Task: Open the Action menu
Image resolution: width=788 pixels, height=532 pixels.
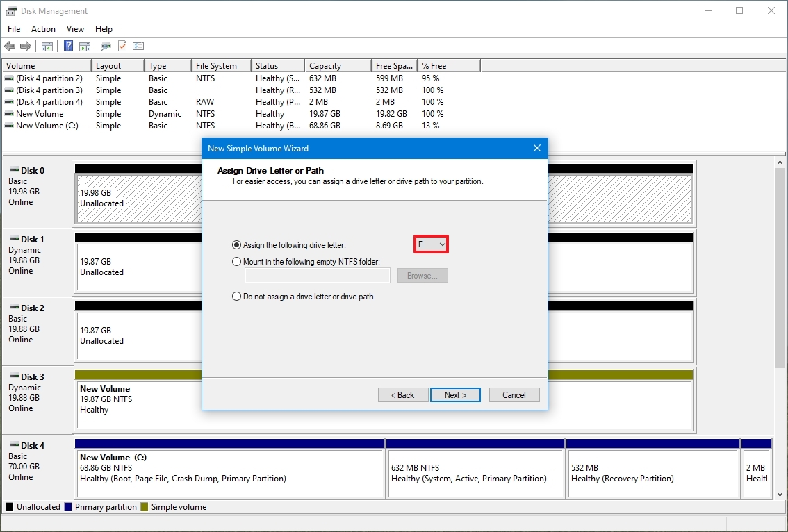Action: (x=43, y=29)
